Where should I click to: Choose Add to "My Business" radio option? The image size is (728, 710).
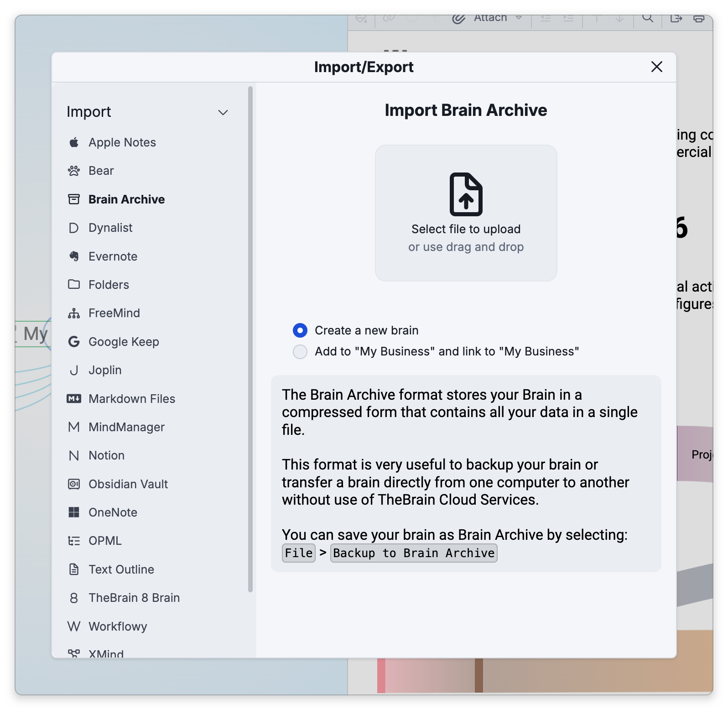[300, 352]
